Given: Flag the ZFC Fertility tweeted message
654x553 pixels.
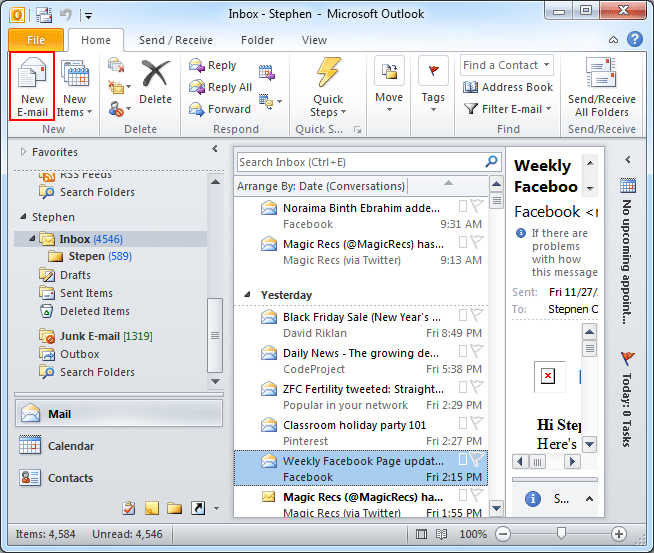Looking at the screenshot, I should click(x=476, y=387).
